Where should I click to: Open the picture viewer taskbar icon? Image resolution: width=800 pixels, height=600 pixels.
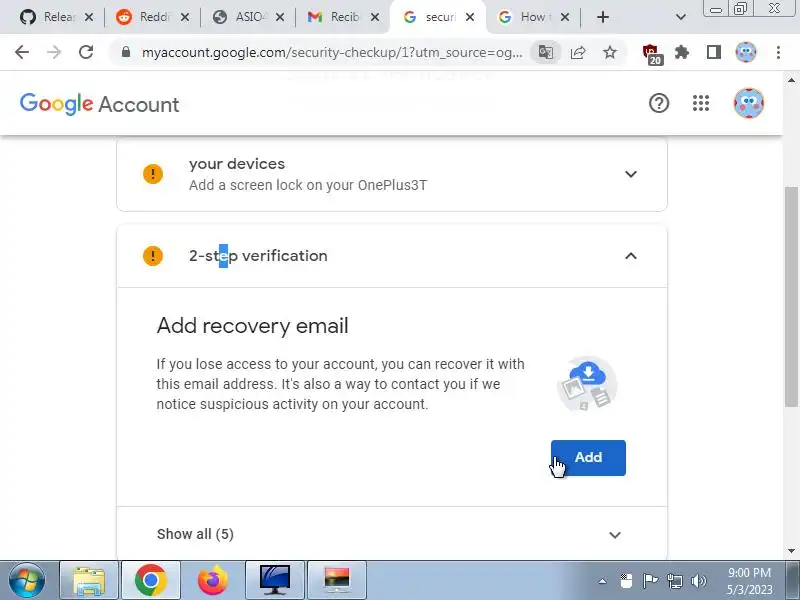(337, 580)
